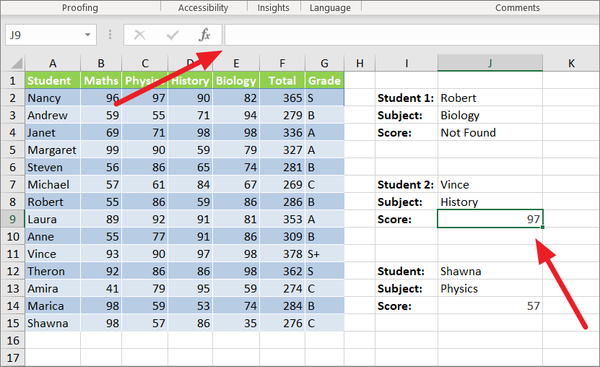Click the cell containing Theron
Viewport: 600px width, 367px height.
point(53,271)
